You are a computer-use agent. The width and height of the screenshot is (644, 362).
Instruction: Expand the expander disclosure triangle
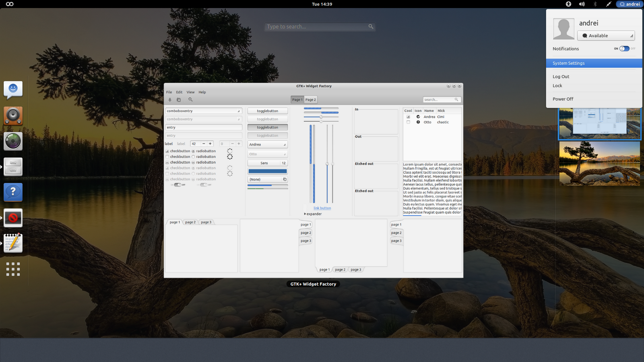click(x=305, y=214)
